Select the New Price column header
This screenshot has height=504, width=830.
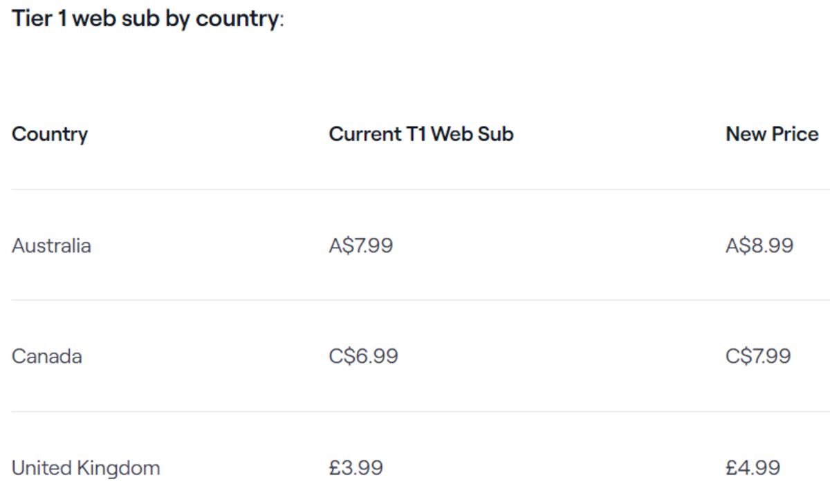(x=772, y=134)
